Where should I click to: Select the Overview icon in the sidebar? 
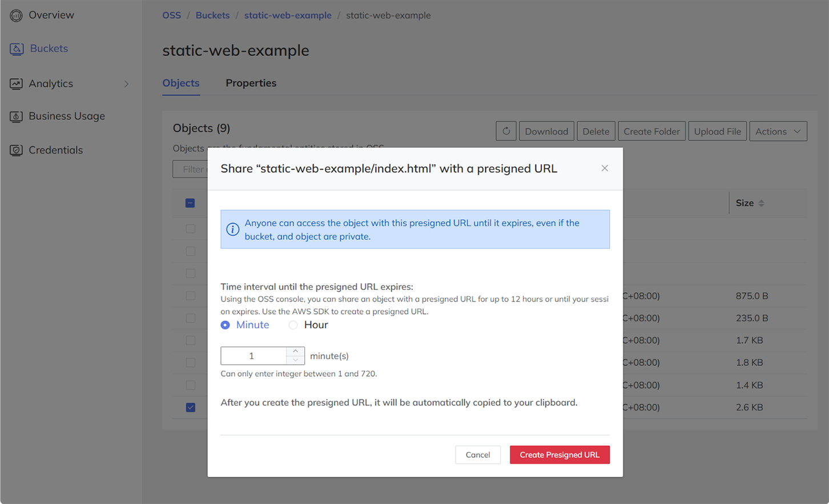(16, 15)
